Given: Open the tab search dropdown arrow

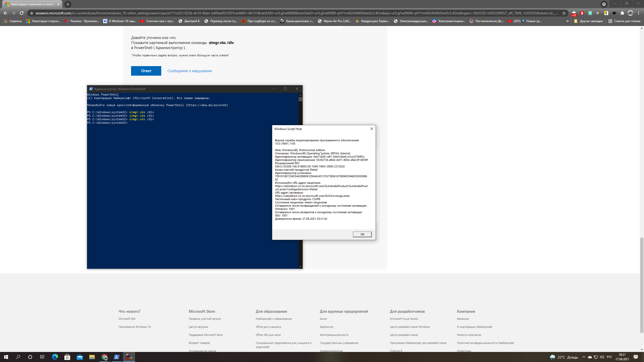Looking at the screenshot, I should click(604, 4).
